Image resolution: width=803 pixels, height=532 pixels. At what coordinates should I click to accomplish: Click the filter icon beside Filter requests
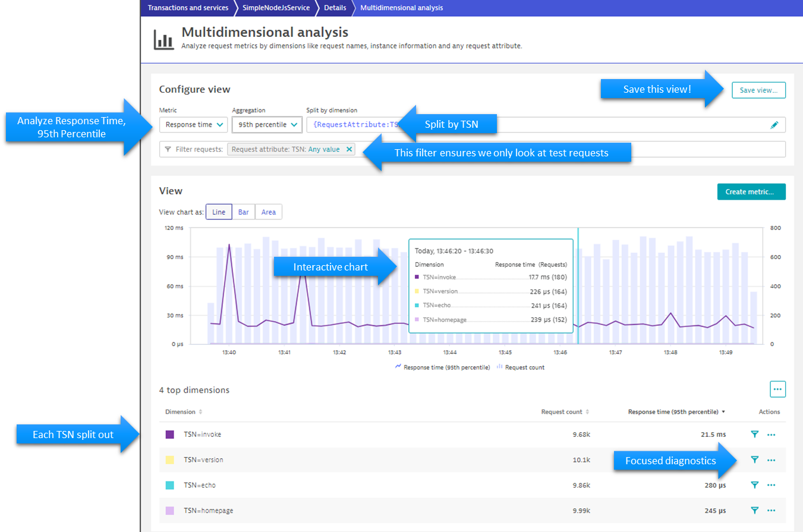coord(168,149)
